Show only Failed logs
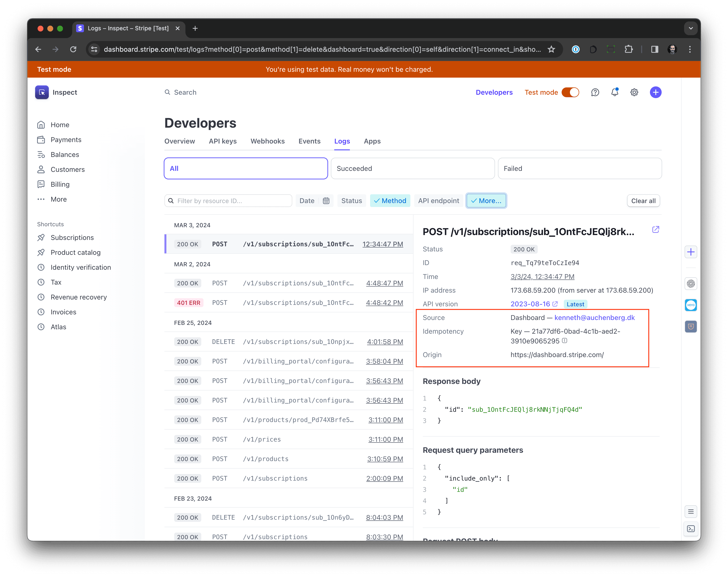 (x=580, y=168)
